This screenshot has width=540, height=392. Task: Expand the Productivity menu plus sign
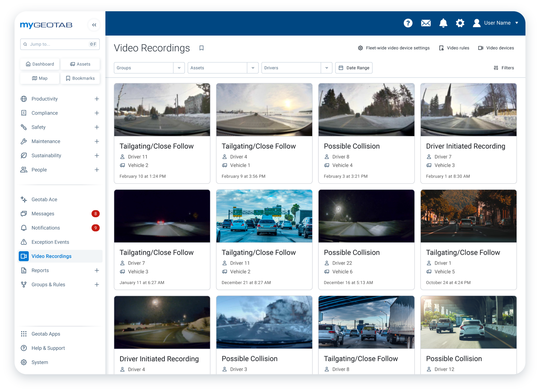click(x=97, y=99)
